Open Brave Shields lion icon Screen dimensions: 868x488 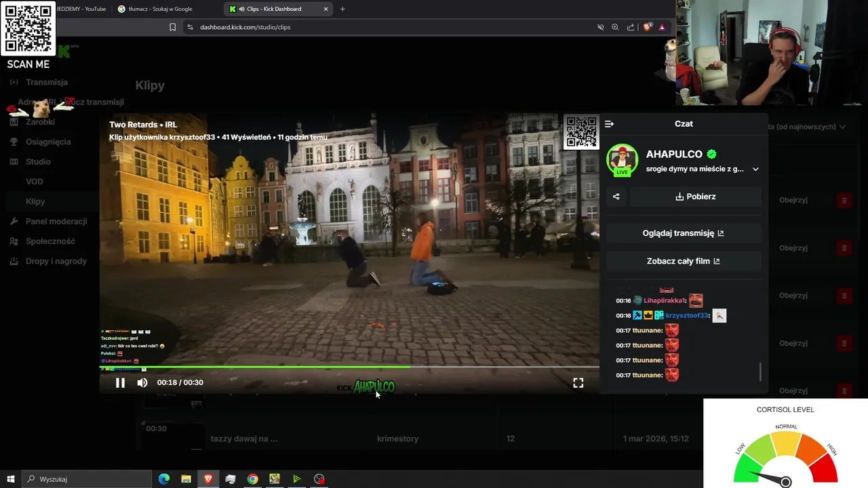click(x=647, y=27)
